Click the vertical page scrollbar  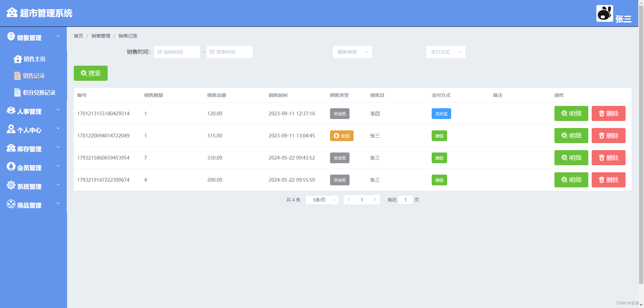coord(641,144)
